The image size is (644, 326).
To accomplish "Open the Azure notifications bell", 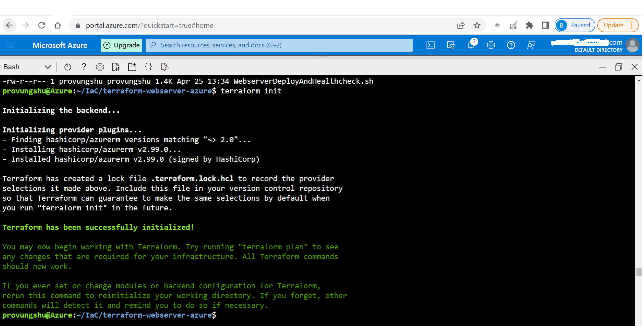I will pyautogui.click(x=471, y=45).
